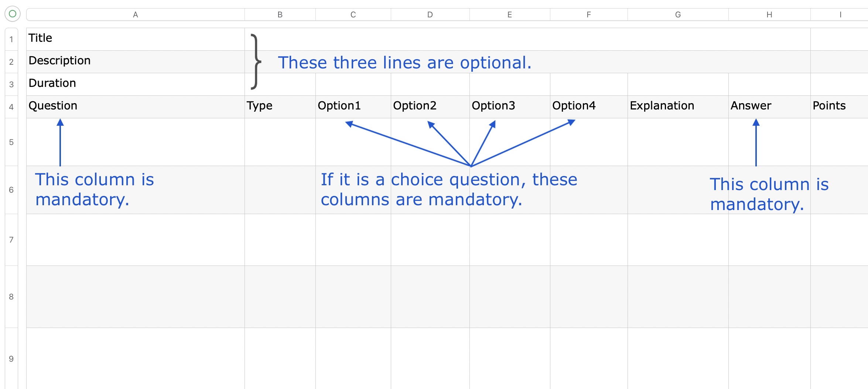Select the Type header cell
Image resolution: width=868 pixels, height=389 pixels.
pos(280,106)
